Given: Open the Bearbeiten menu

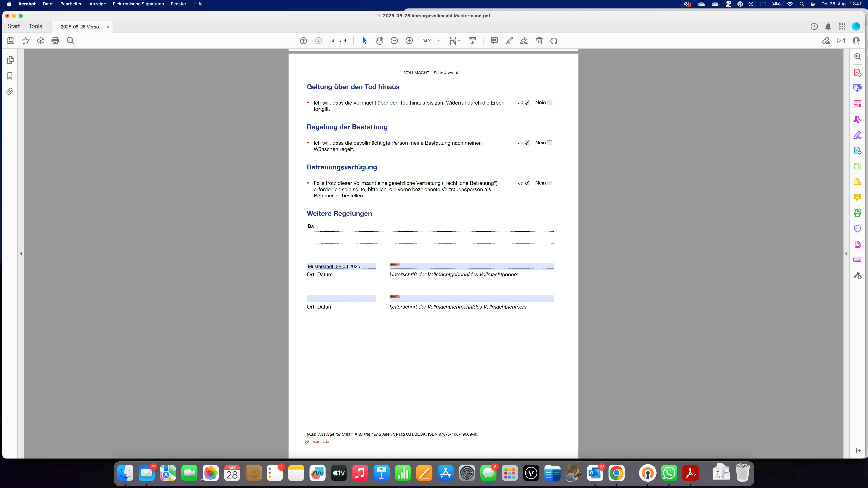Looking at the screenshot, I should 71,4.
